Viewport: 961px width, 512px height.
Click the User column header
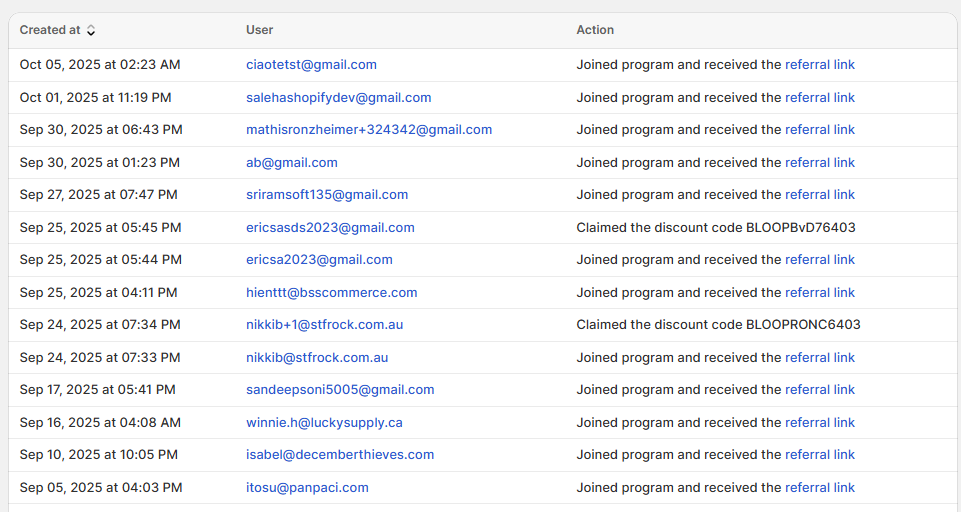tap(259, 30)
